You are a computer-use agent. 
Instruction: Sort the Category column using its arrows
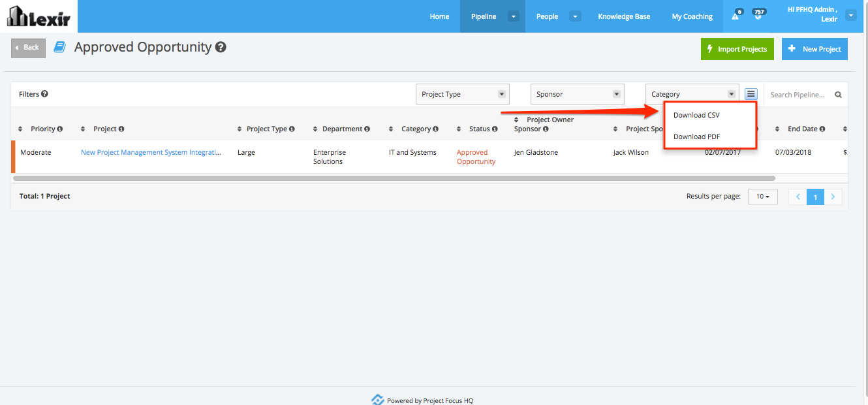392,129
